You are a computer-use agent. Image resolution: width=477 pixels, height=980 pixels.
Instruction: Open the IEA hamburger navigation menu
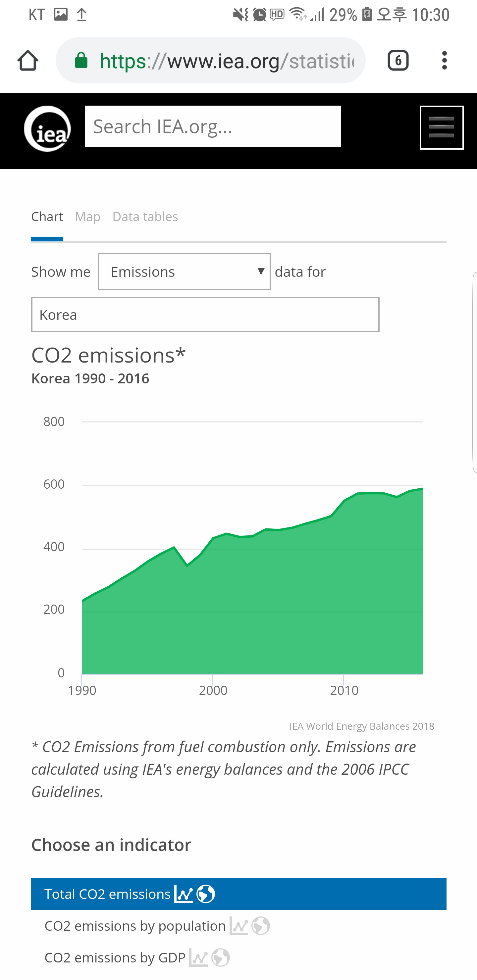pos(441,128)
